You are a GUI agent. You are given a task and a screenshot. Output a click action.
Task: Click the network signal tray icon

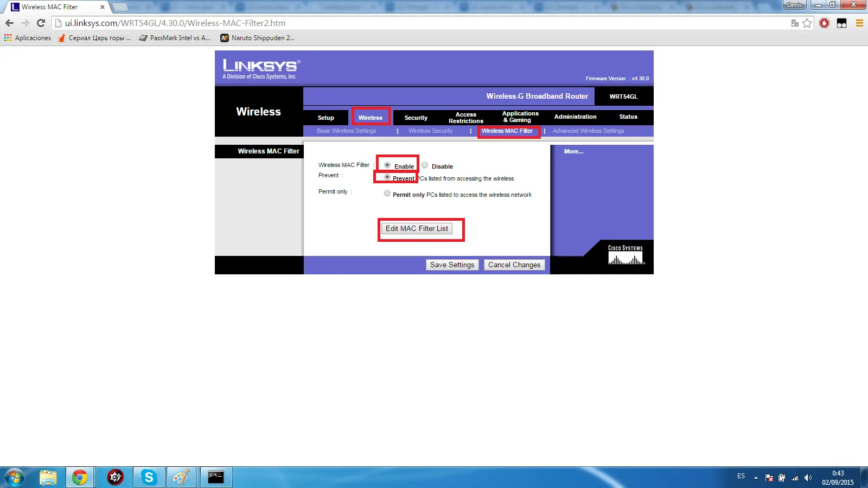pos(795,478)
